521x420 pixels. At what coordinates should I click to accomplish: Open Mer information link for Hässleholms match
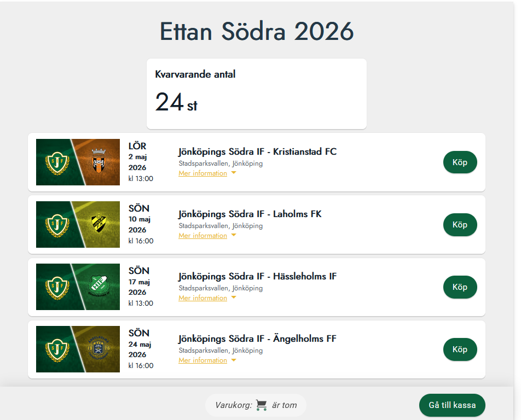(202, 298)
